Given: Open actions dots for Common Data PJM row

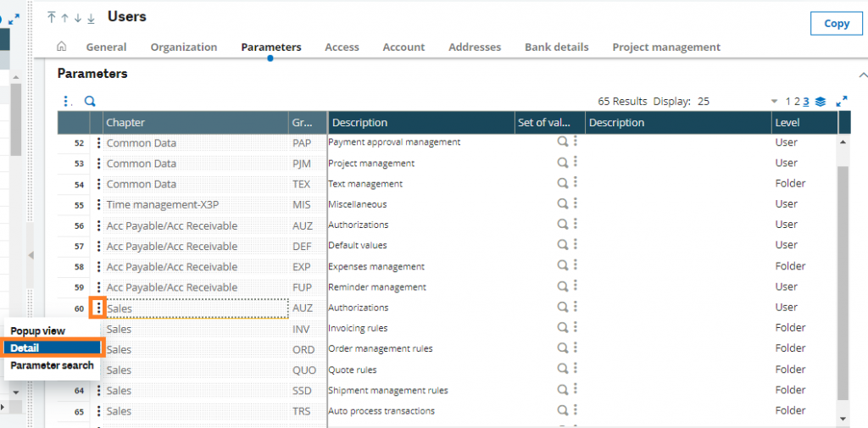Looking at the screenshot, I should [99, 164].
